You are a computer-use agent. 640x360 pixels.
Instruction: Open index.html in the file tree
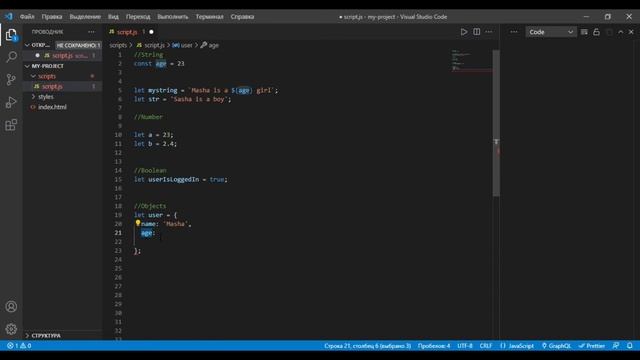[x=52, y=107]
